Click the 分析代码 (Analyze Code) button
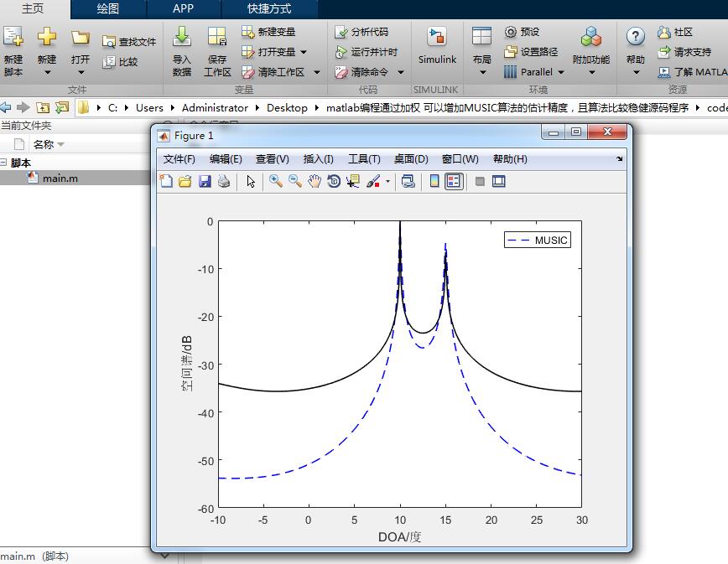 [x=361, y=32]
